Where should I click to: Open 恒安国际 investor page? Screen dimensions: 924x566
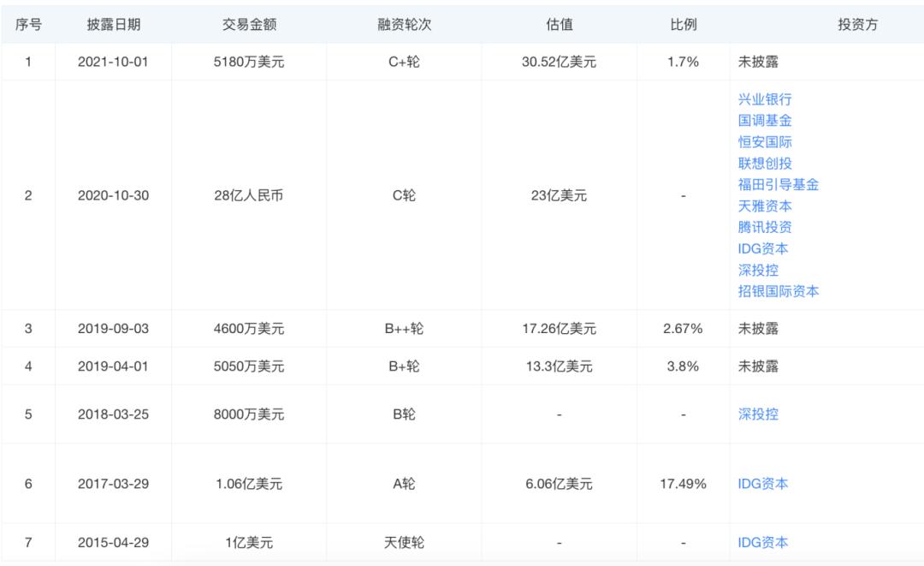[765, 142]
